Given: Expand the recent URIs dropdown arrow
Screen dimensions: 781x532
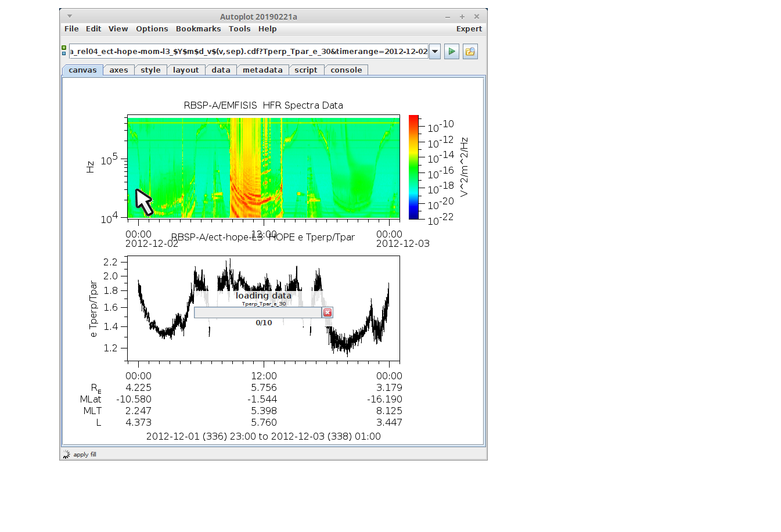Looking at the screenshot, I should (435, 52).
